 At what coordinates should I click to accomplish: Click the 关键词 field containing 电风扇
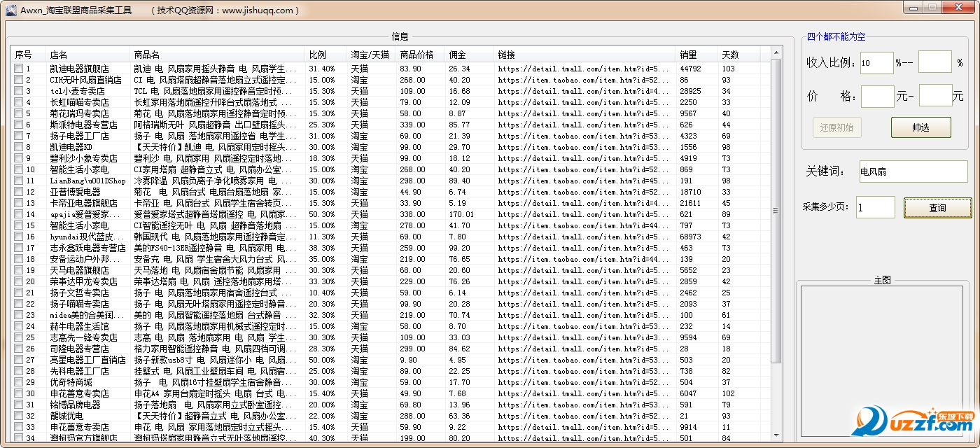coord(913,171)
